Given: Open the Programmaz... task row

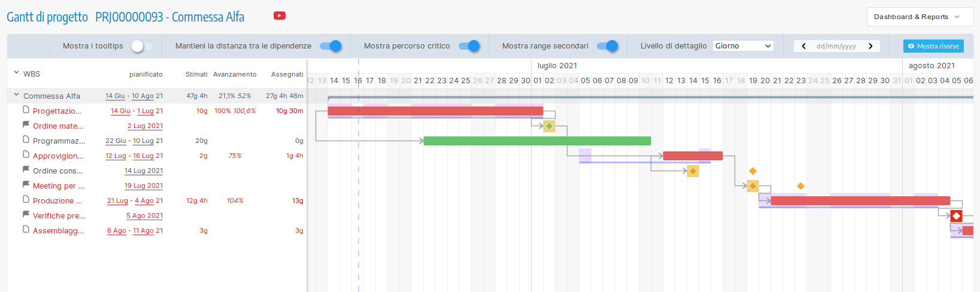Looking at the screenshot, I should tap(59, 141).
